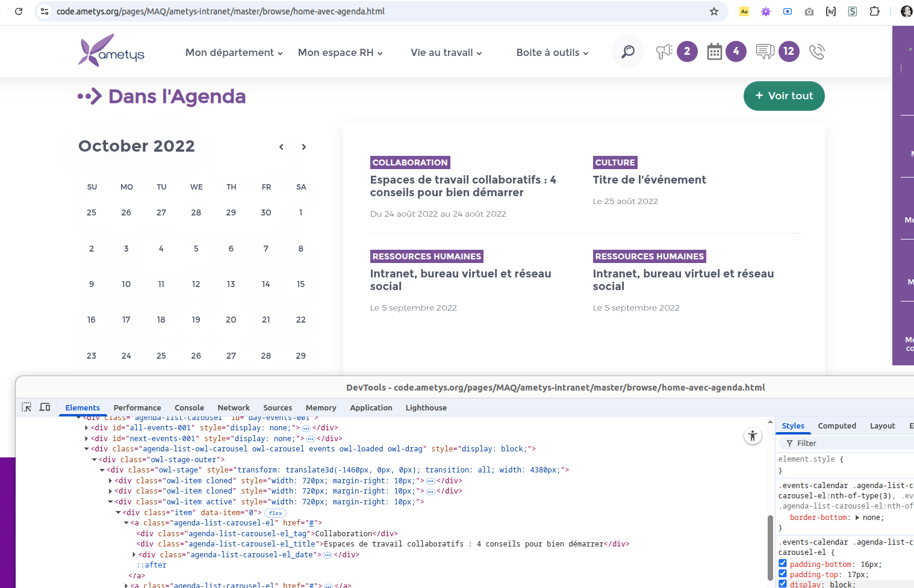Expand the all-events-001 div node
The image size is (914, 588).
pyautogui.click(x=86, y=428)
